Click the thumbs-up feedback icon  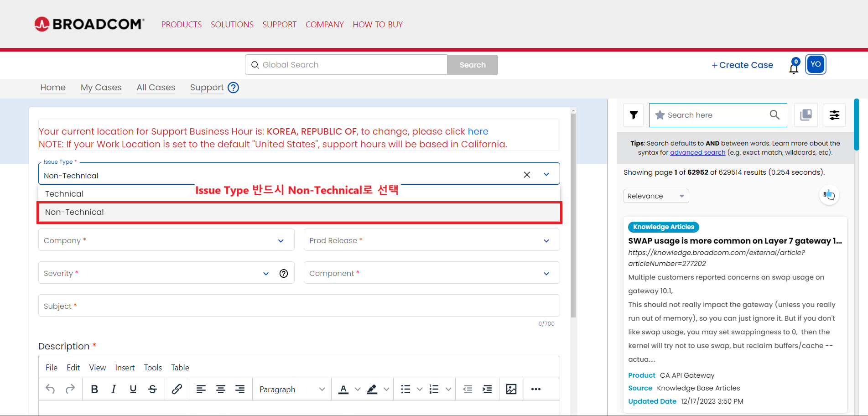coord(829,195)
